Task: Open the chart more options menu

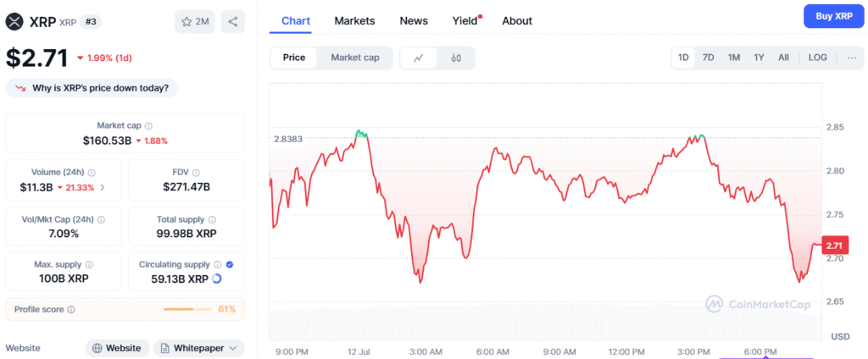Action: [851, 58]
